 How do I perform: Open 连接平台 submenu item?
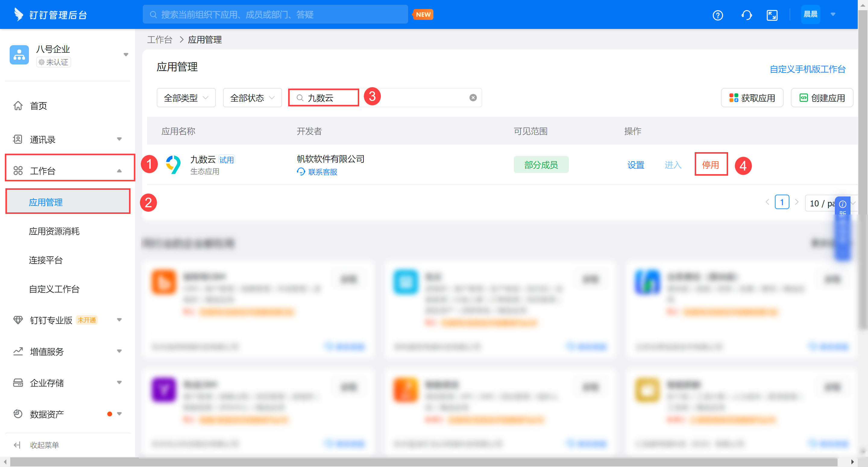46,260
